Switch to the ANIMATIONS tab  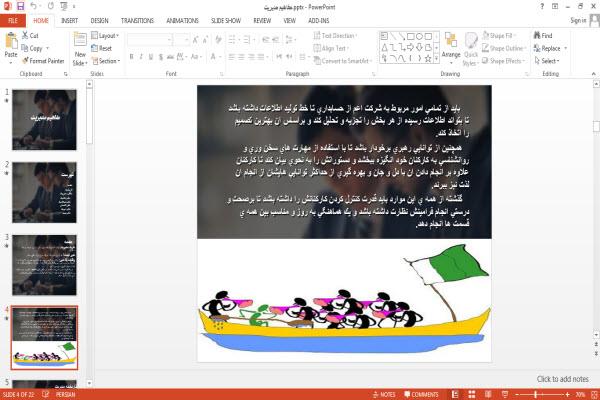[183, 20]
